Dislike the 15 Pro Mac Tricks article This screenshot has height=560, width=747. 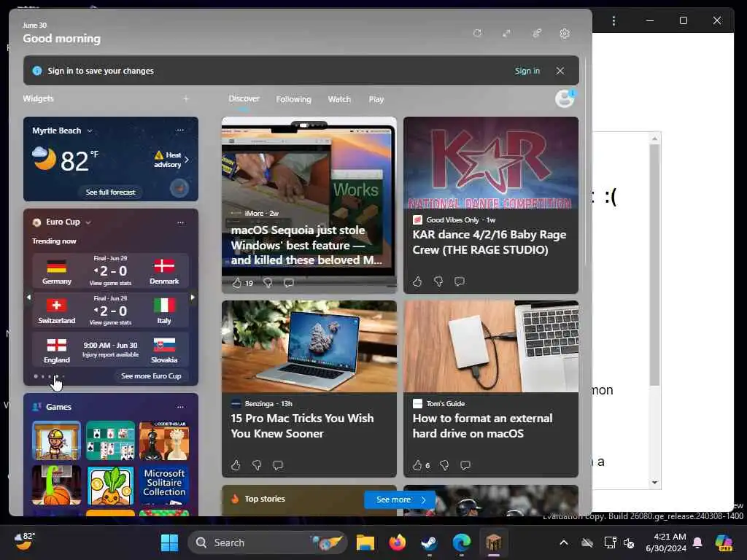coord(257,464)
